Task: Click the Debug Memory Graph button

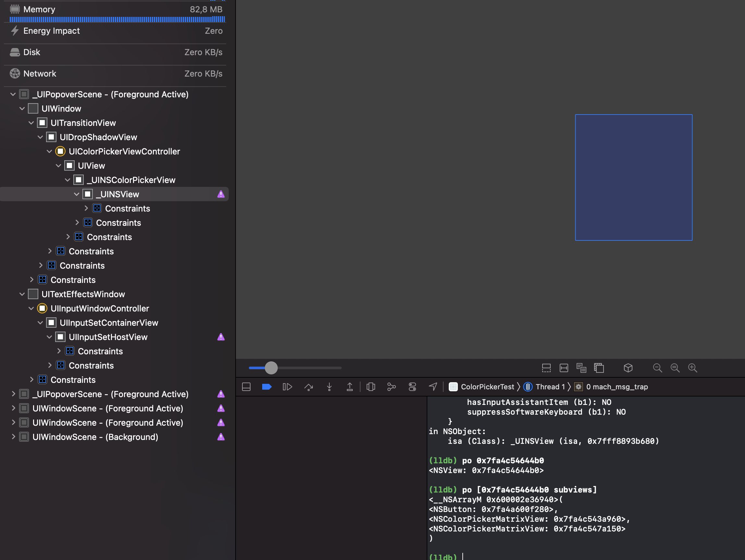Action: click(391, 386)
